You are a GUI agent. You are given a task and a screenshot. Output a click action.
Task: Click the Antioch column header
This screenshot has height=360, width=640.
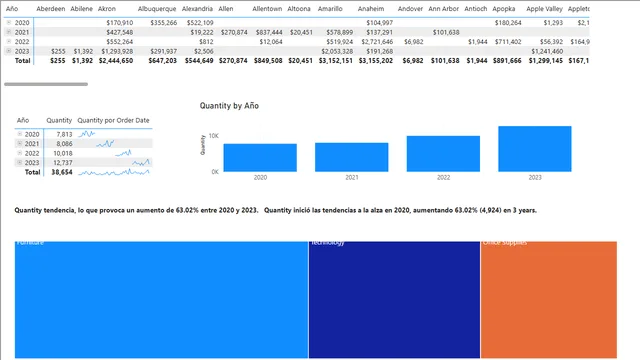click(476, 9)
